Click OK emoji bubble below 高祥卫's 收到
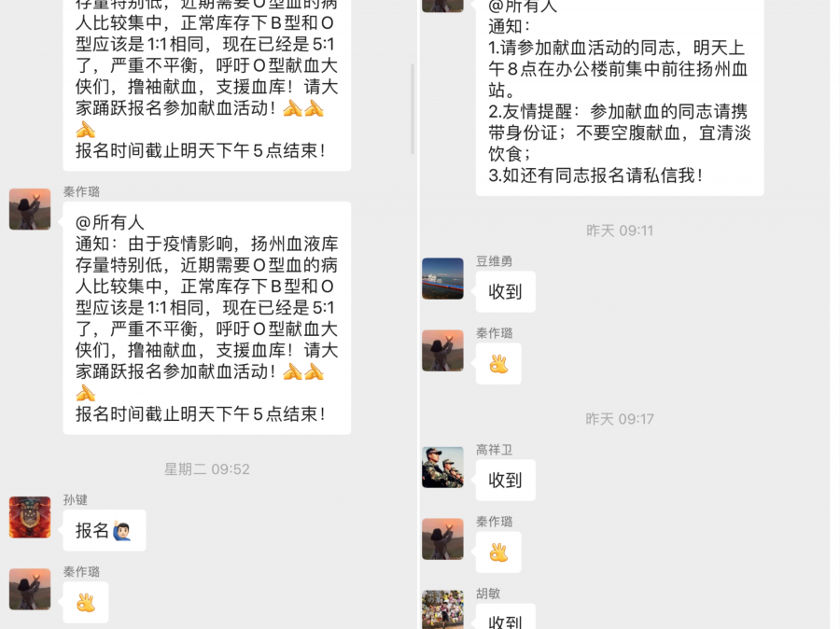The width and height of the screenshot is (840, 629). click(498, 552)
